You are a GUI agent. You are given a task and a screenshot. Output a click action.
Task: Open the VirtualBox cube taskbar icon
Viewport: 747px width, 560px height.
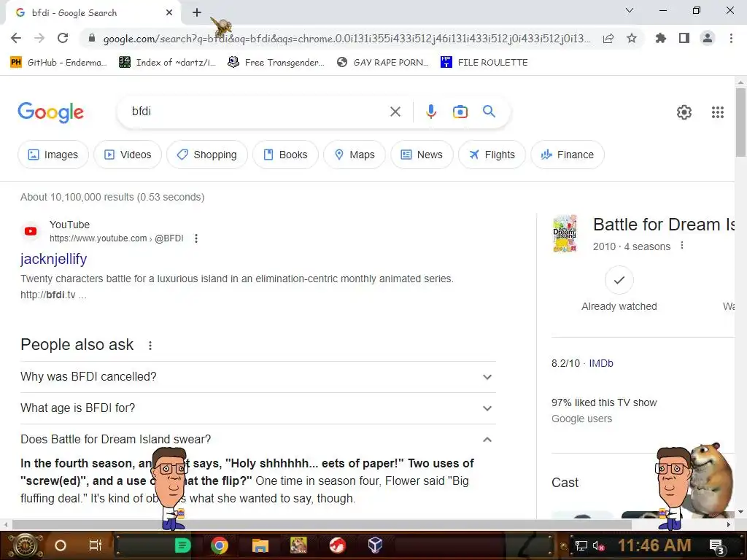click(x=376, y=545)
